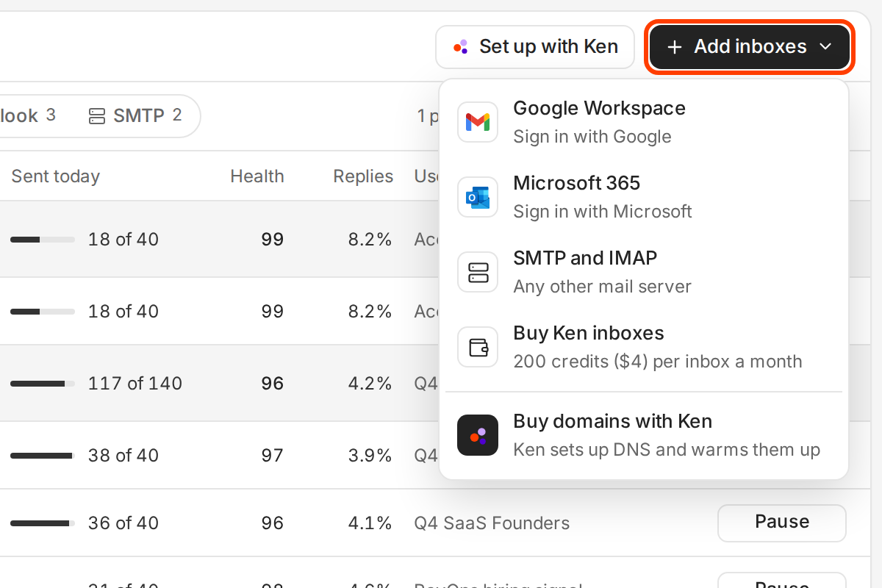Click the '36 of 40' sent value
The height and width of the screenshot is (588, 882).
coord(123,523)
